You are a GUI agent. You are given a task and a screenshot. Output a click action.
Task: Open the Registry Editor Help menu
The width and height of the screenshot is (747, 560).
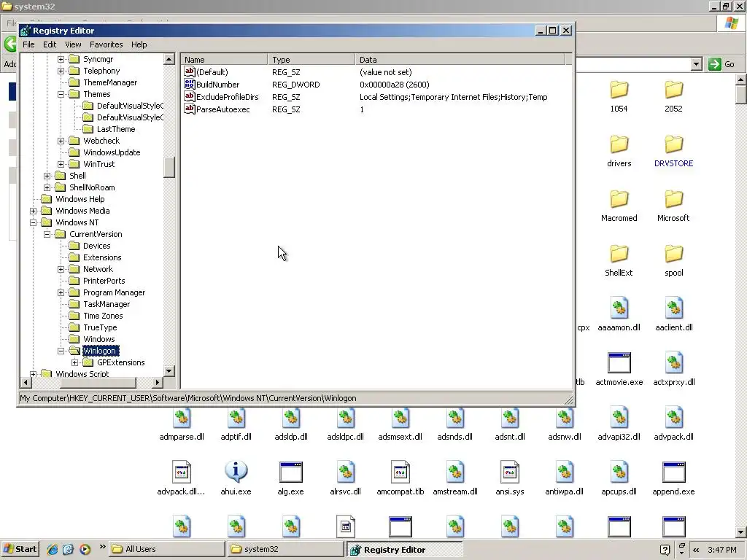(x=139, y=44)
